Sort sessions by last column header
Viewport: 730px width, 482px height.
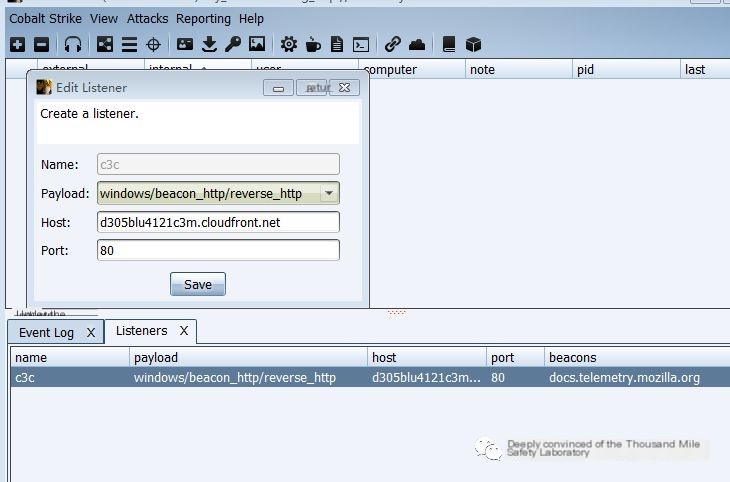point(705,69)
